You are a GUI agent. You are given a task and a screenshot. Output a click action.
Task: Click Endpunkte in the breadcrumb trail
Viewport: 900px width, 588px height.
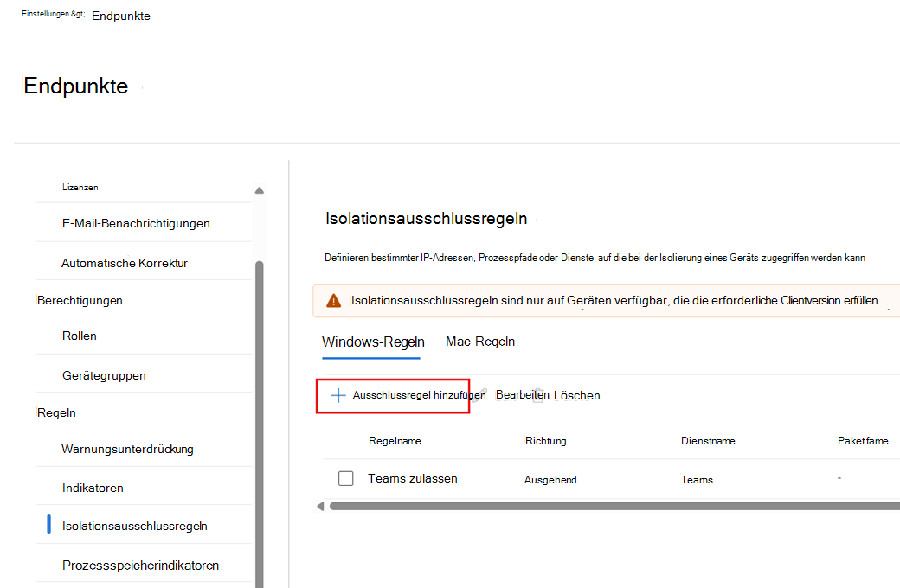tap(120, 16)
